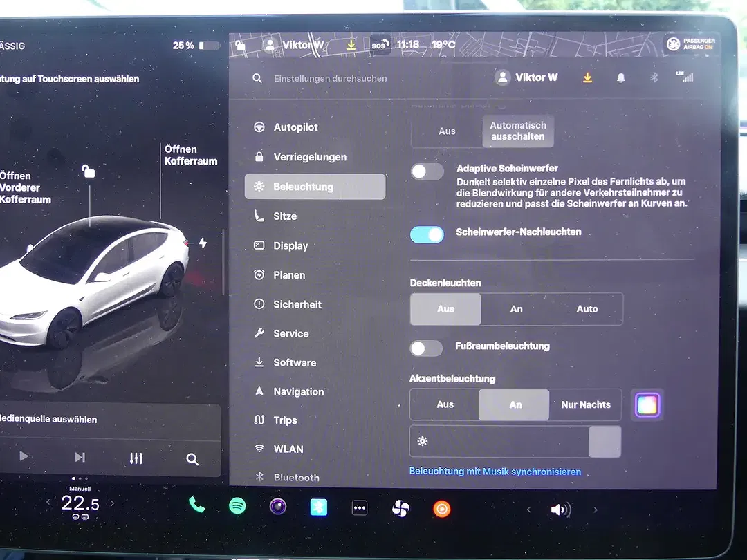Open Display settings
Viewport: 747px width, 560px height.
315,245
